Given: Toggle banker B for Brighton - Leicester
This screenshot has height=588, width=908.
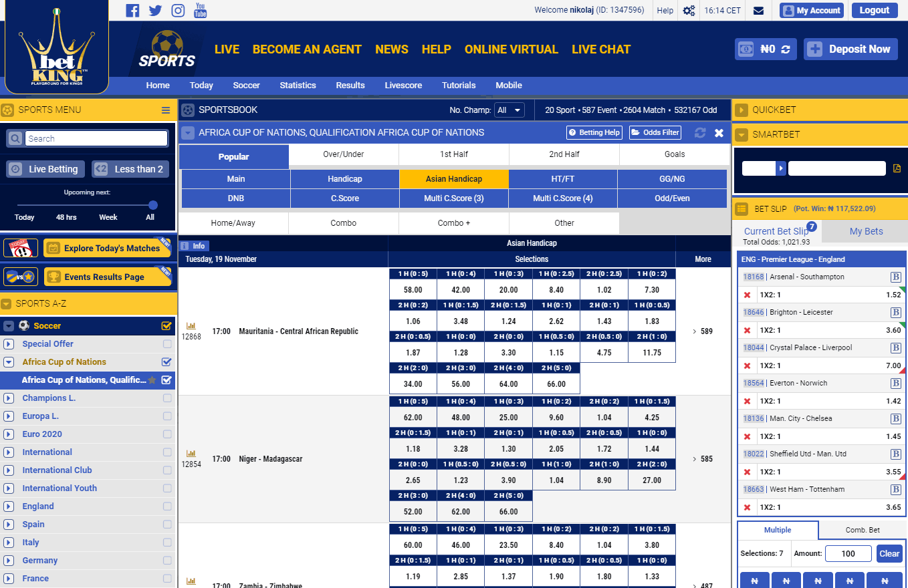Looking at the screenshot, I should (x=896, y=312).
